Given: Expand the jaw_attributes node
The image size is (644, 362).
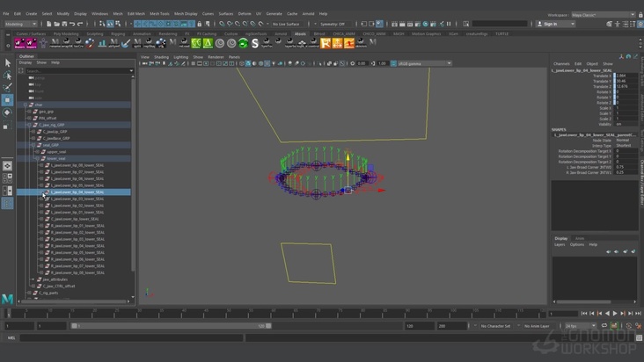Looking at the screenshot, I should 33,279.
